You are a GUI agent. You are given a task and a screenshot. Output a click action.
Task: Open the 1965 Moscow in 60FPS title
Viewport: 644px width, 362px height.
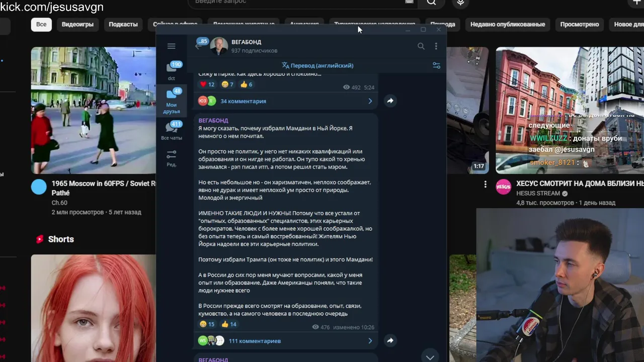[104, 188]
